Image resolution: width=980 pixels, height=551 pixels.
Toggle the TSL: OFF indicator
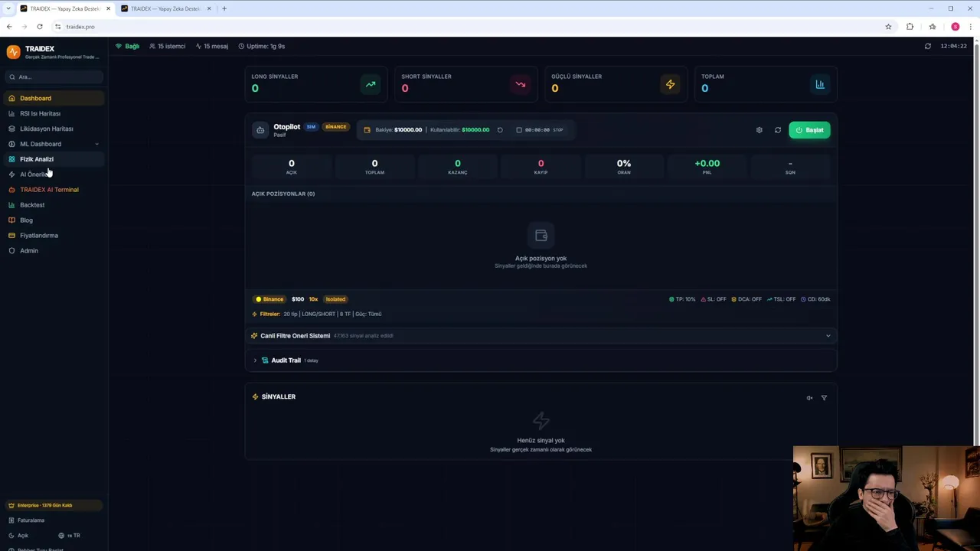pos(782,299)
